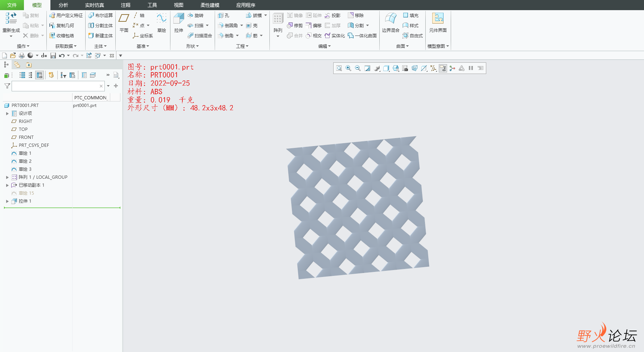Image resolution: width=644 pixels, height=352 pixels.
Task: Click the Zoom Out magnifier icon
Action: click(x=358, y=68)
